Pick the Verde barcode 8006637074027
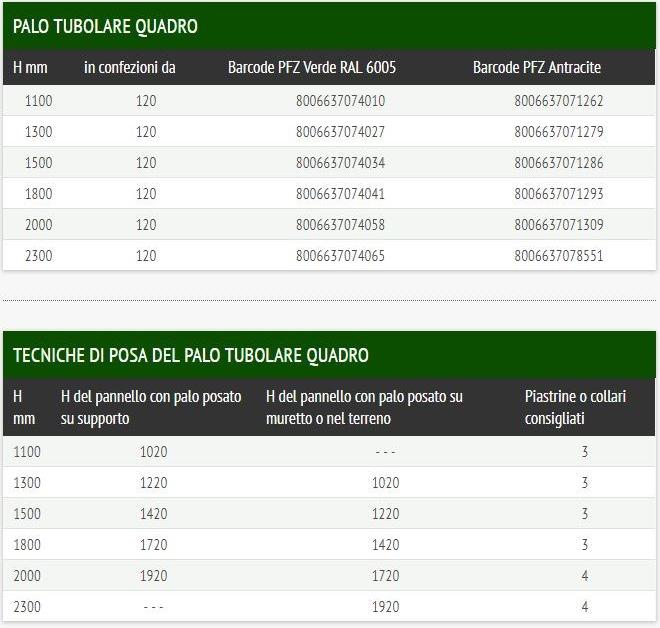This screenshot has height=628, width=660. 340,132
